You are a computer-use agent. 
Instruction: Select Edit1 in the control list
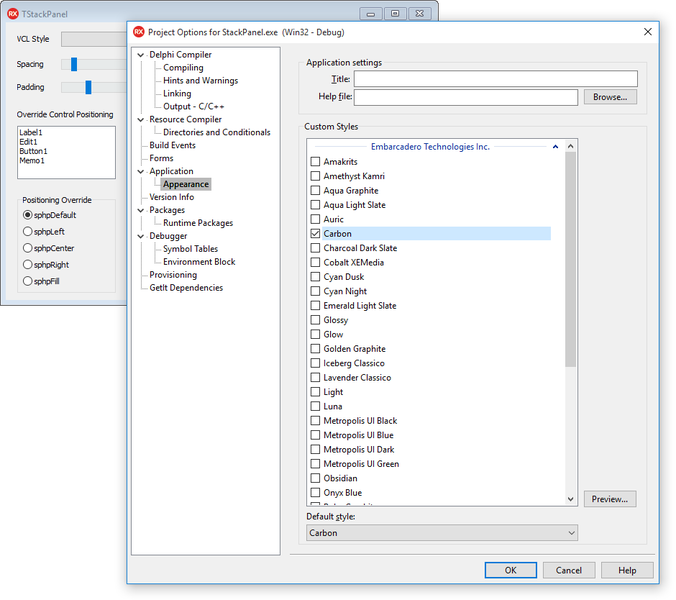click(28, 142)
